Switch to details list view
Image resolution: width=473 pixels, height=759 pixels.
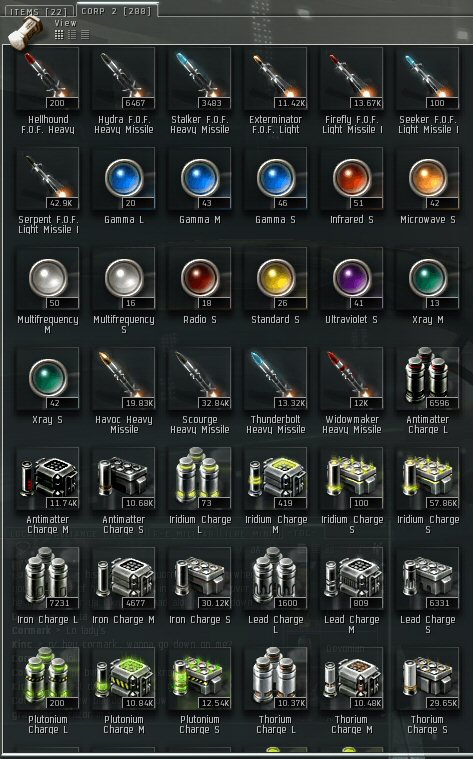point(72,34)
